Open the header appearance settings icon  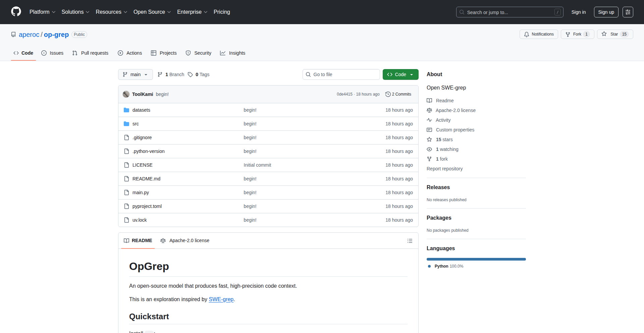pyautogui.click(x=628, y=12)
